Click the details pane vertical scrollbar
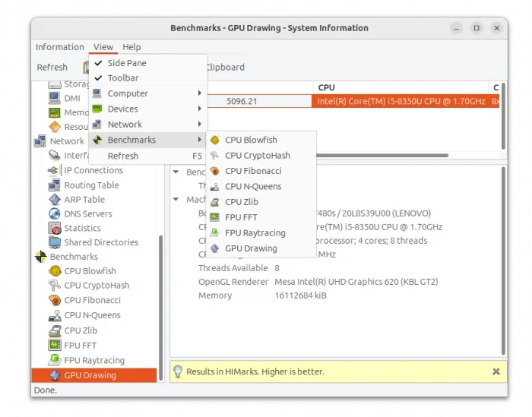 (x=503, y=261)
